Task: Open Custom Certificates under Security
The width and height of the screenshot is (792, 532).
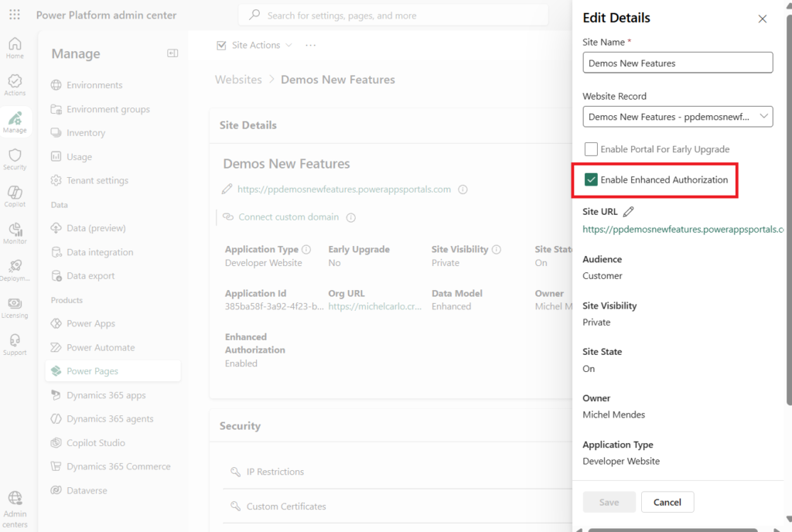Action: (286, 506)
